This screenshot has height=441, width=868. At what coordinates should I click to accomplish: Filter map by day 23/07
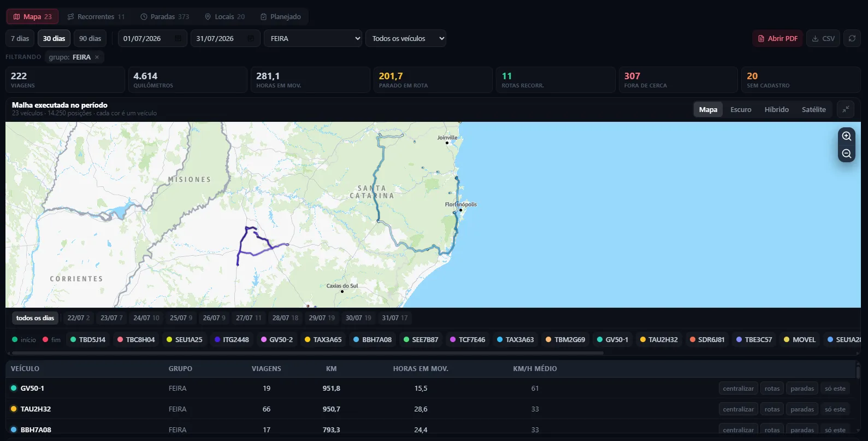[x=111, y=318]
